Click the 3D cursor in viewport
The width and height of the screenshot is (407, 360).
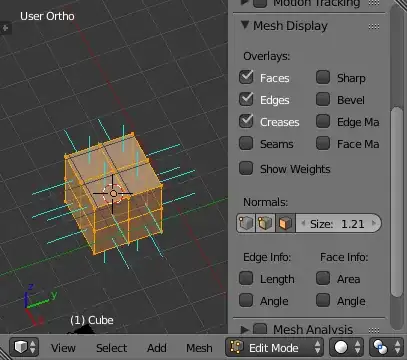click(x=113, y=194)
